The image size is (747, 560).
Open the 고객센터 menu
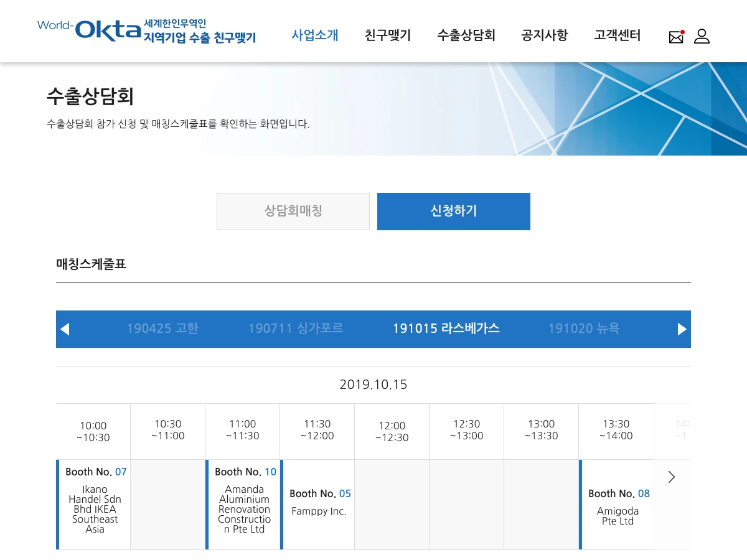click(617, 35)
